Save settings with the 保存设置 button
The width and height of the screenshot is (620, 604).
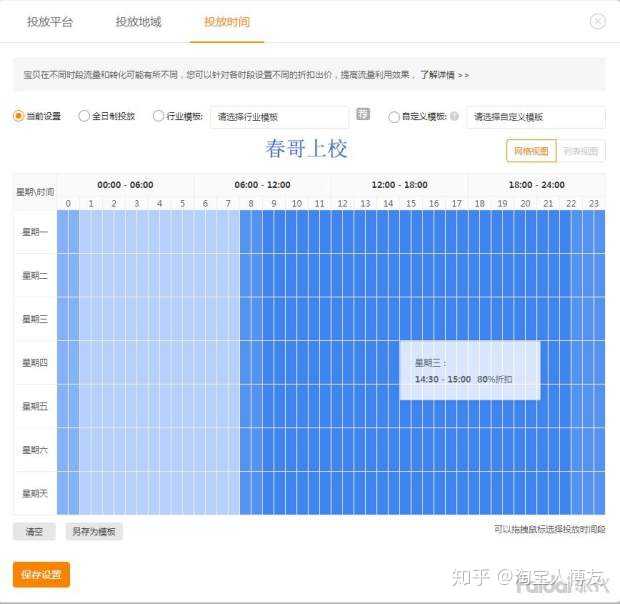point(41,574)
